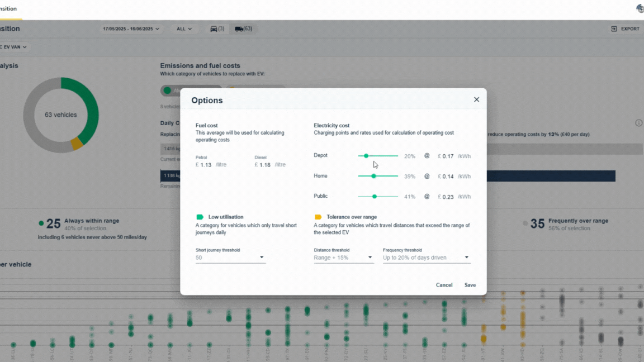The height and width of the screenshot is (362, 644).
Task: Open the info tooltip near operating costs
Action: click(638, 122)
